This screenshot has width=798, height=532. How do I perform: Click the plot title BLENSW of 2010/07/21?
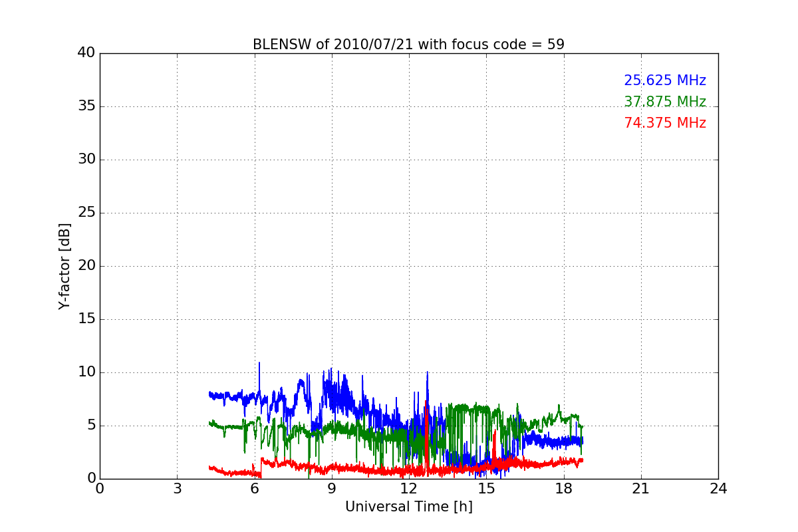click(x=408, y=45)
